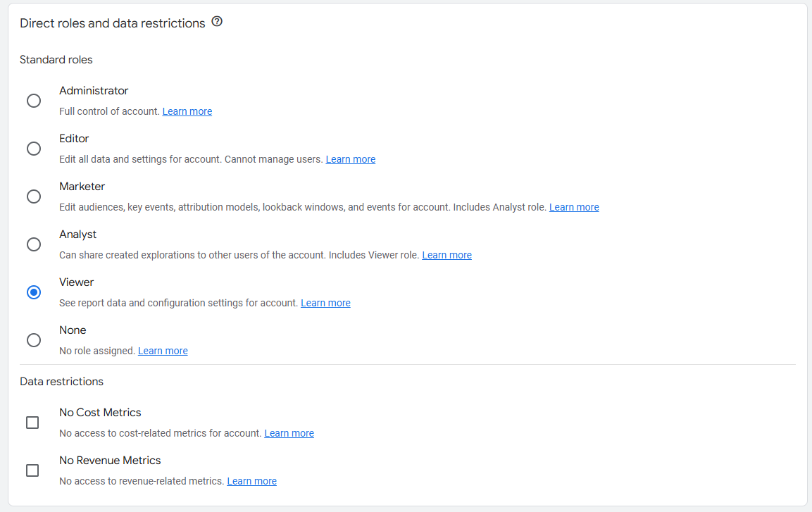This screenshot has height=512, width=812.
Task: Click the No Revenue Metrics label text
Action: coord(110,460)
